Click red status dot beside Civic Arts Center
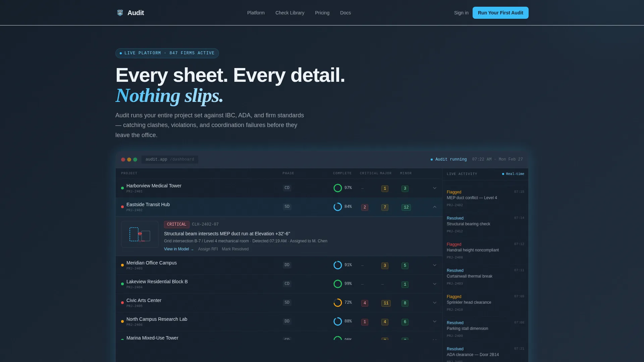The width and height of the screenshot is (644, 362). [122, 303]
